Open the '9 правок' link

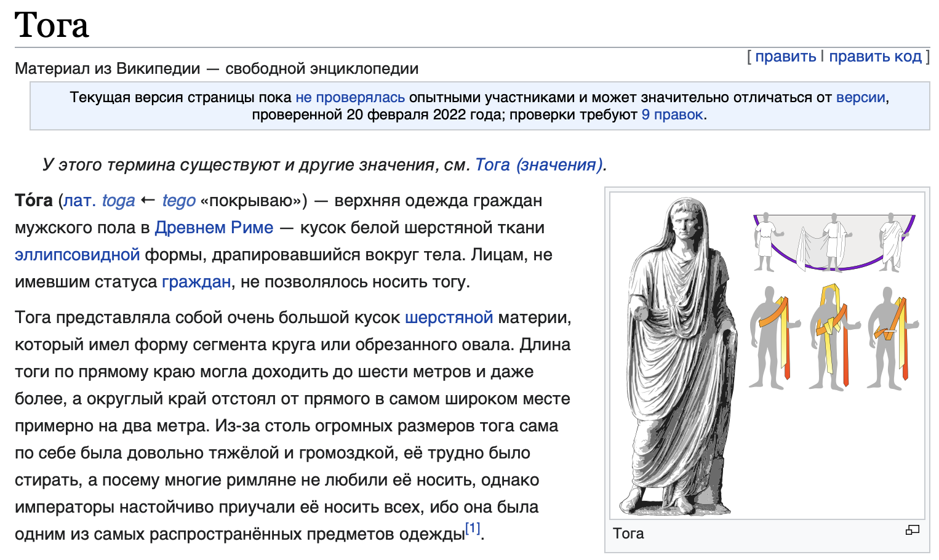click(x=672, y=114)
